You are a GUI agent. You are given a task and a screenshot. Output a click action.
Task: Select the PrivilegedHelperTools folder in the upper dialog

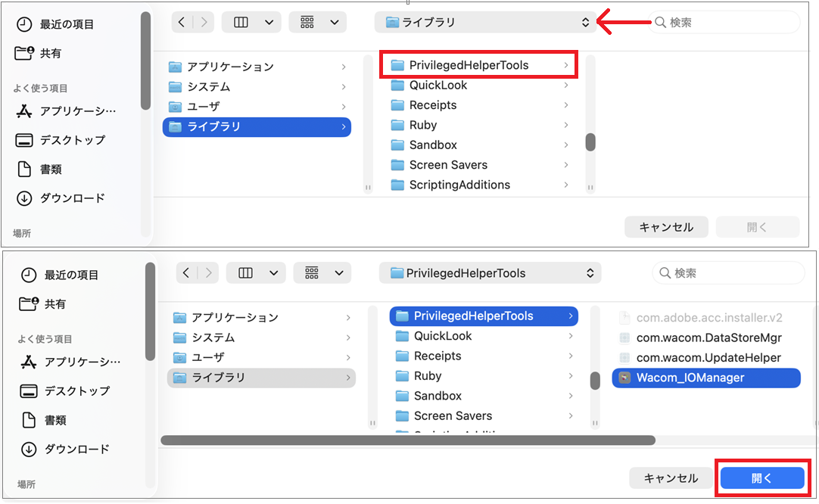478,65
